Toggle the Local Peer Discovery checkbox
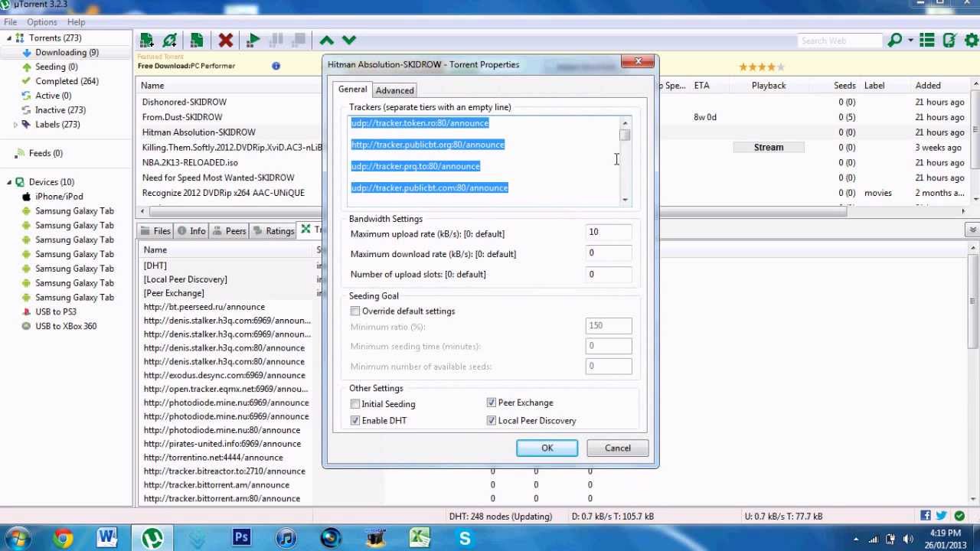 tap(492, 421)
